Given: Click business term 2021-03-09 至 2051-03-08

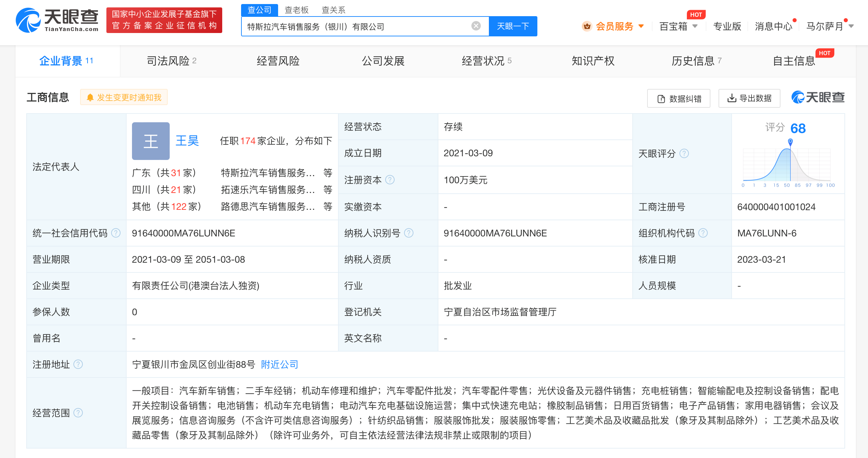Looking at the screenshot, I should click(188, 260).
